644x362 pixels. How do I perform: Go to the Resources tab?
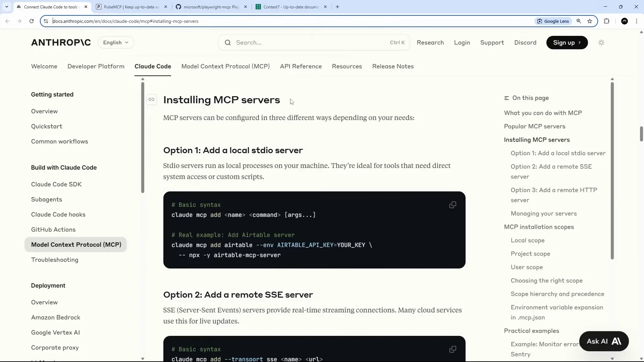347,66
